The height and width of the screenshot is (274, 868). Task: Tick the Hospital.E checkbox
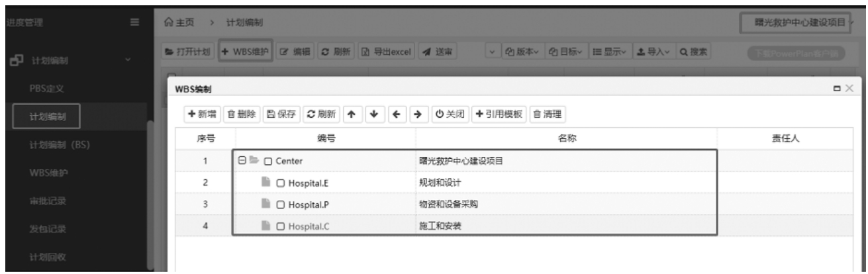click(281, 182)
